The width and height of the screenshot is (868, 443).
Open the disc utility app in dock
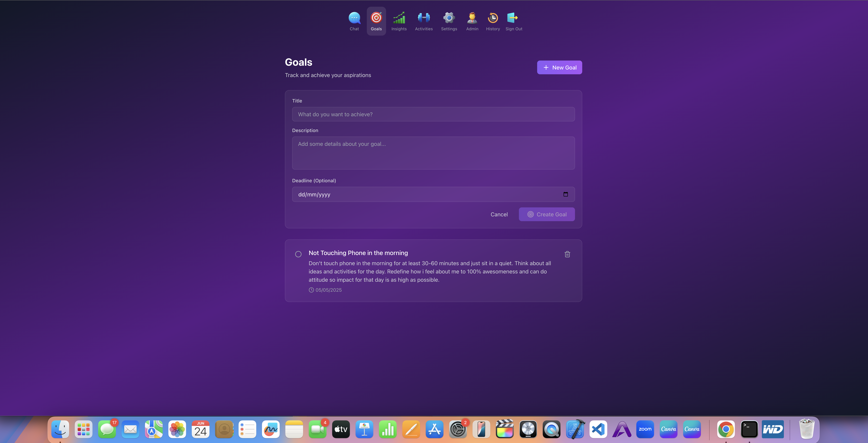[528, 429]
